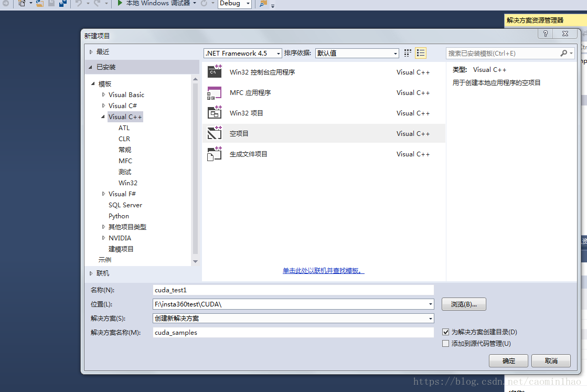Open the new project dropdown arrow in toolbar

tap(31, 3)
